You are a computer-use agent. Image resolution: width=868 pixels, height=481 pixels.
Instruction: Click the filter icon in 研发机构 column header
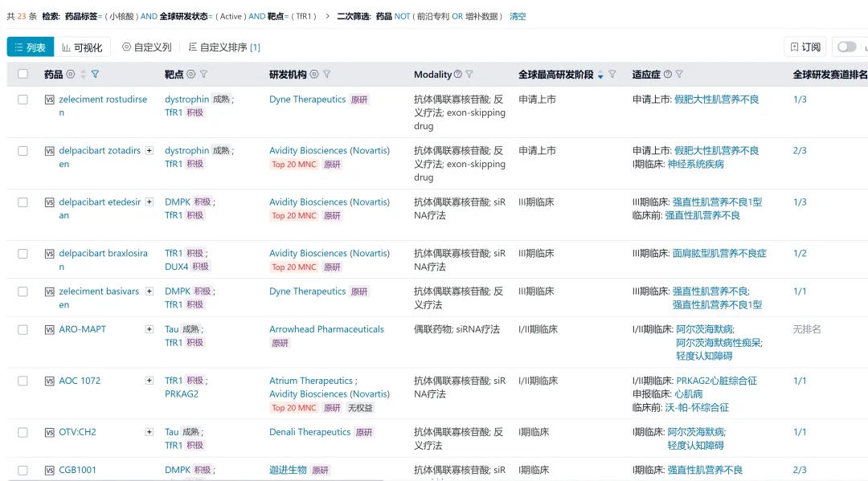pyautogui.click(x=326, y=74)
